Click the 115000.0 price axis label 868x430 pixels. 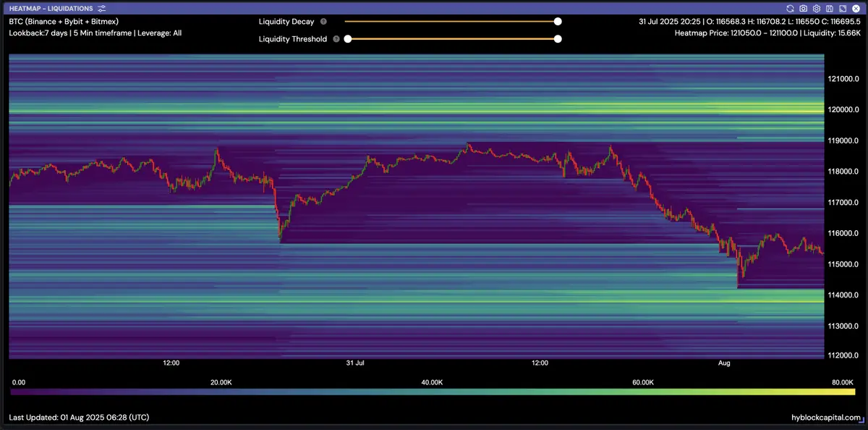(843, 264)
